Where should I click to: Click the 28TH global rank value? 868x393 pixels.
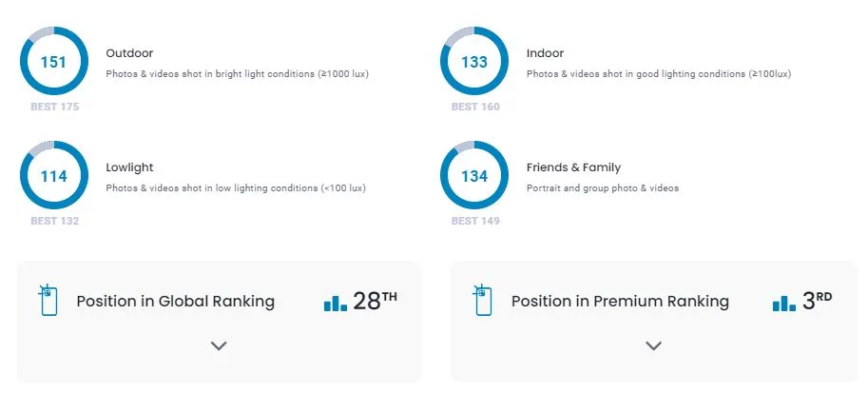point(375,301)
